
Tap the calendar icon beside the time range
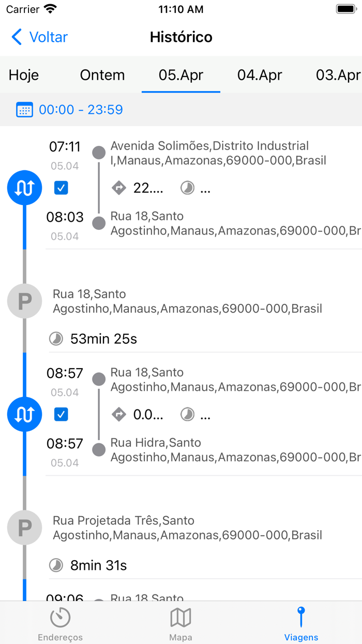pyautogui.click(x=24, y=109)
